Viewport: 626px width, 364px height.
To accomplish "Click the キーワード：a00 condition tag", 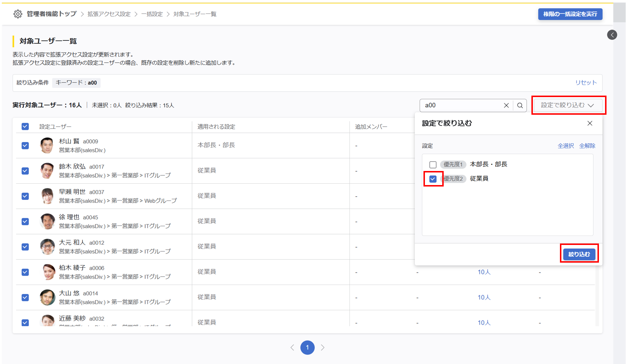I will click(x=76, y=83).
